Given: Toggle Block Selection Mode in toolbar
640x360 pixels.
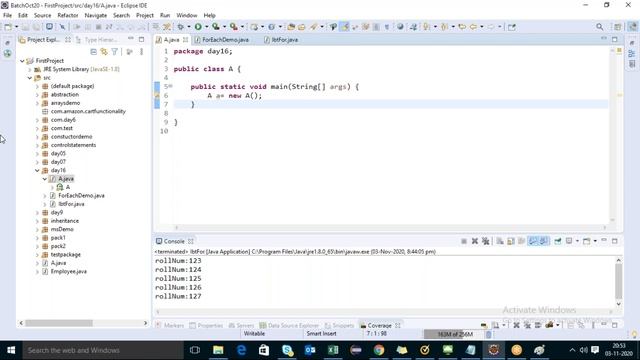Looking at the screenshot, I should [376, 27].
